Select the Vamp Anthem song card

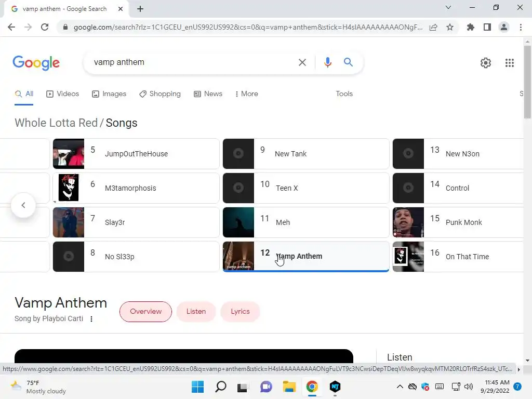tap(305, 257)
